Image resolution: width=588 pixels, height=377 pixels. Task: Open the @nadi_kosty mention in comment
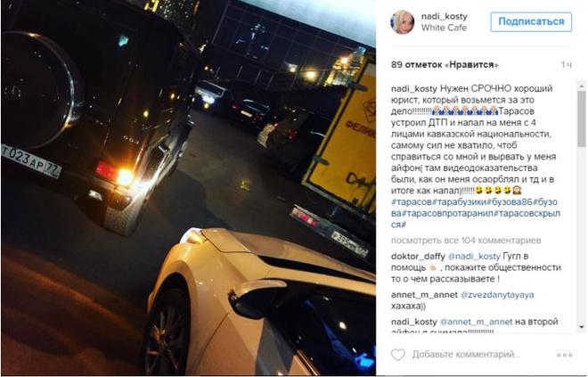click(x=474, y=257)
